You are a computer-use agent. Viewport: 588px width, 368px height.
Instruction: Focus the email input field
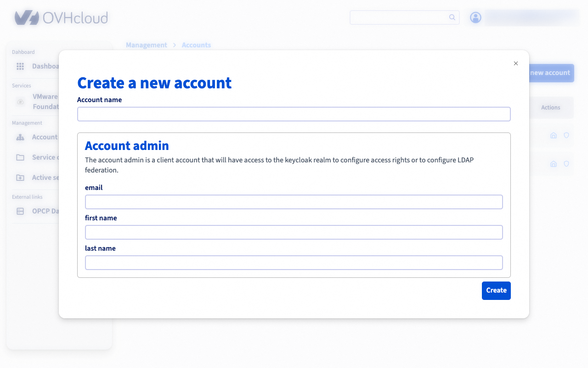coord(294,201)
